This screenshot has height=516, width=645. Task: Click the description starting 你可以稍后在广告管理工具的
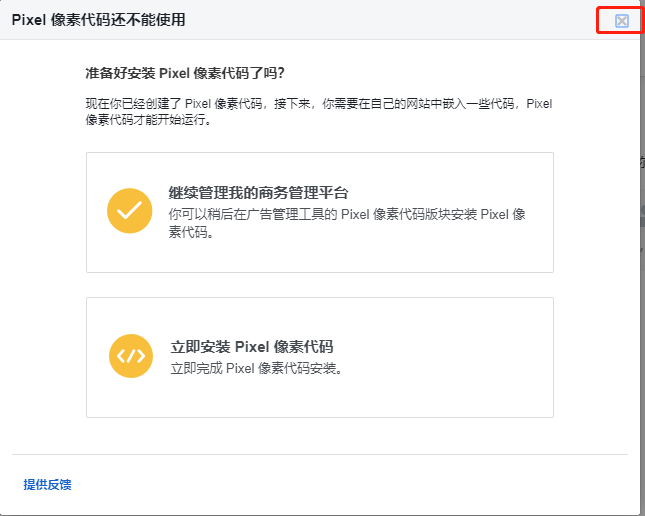tap(347, 223)
